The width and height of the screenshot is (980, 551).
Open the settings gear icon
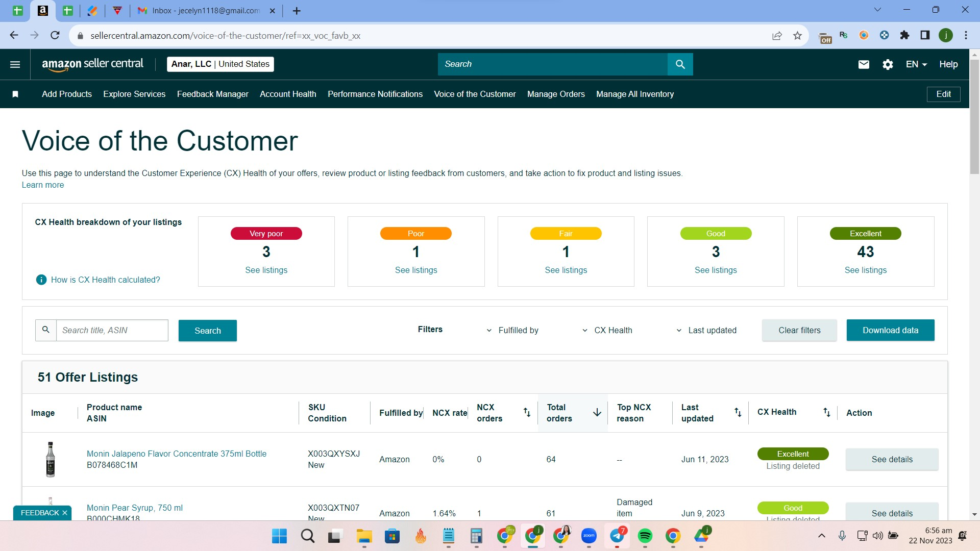(x=888, y=64)
